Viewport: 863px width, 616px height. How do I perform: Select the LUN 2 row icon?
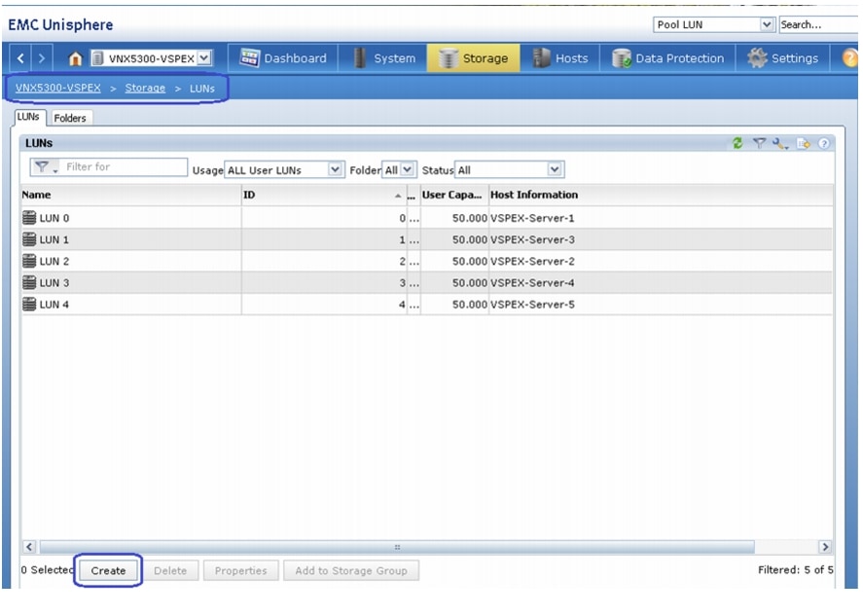(29, 262)
